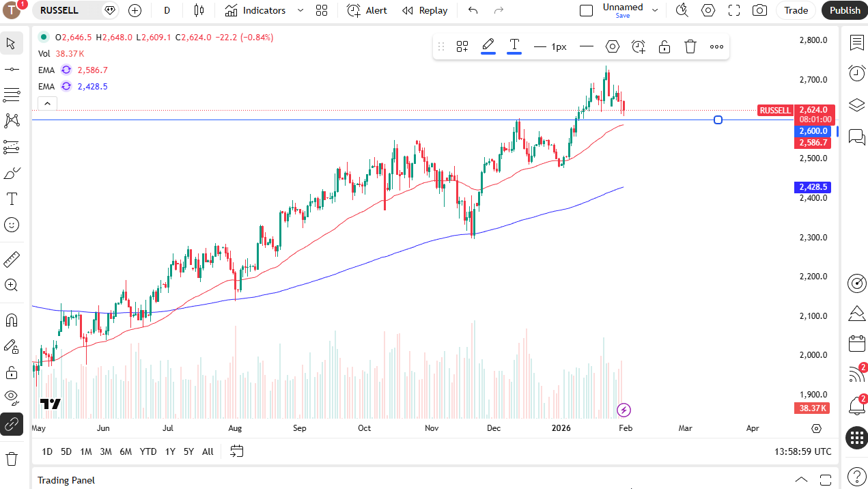This screenshot has height=489, width=868.
Task: Select the brush drawing tool
Action: (x=12, y=173)
